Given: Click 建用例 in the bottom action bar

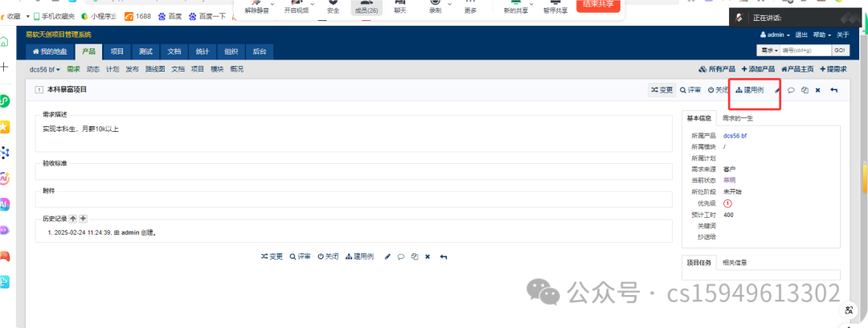Looking at the screenshot, I should (x=360, y=256).
